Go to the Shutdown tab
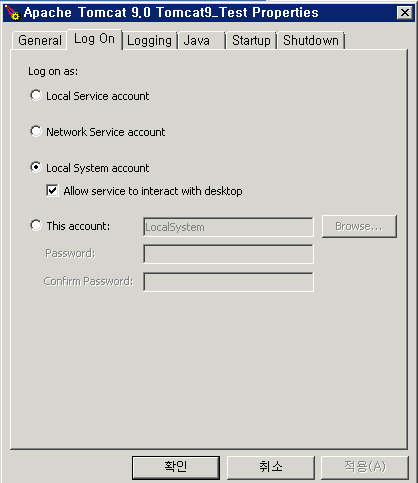The image size is (418, 483). click(311, 41)
